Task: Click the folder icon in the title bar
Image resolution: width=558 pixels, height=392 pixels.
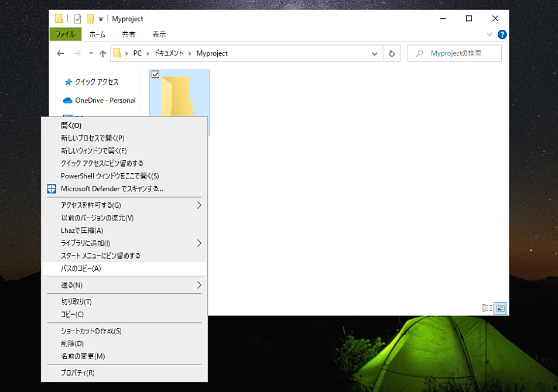Action: click(x=59, y=18)
